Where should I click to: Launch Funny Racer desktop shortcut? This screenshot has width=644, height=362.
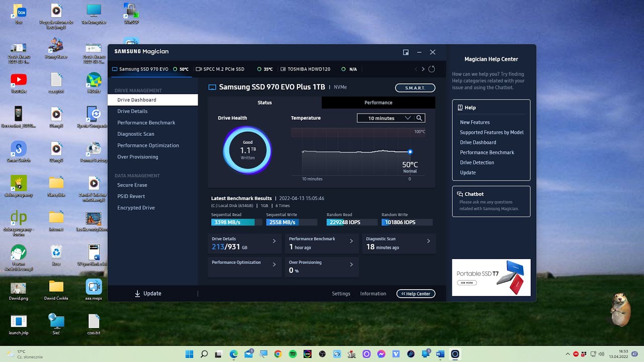click(x=56, y=49)
